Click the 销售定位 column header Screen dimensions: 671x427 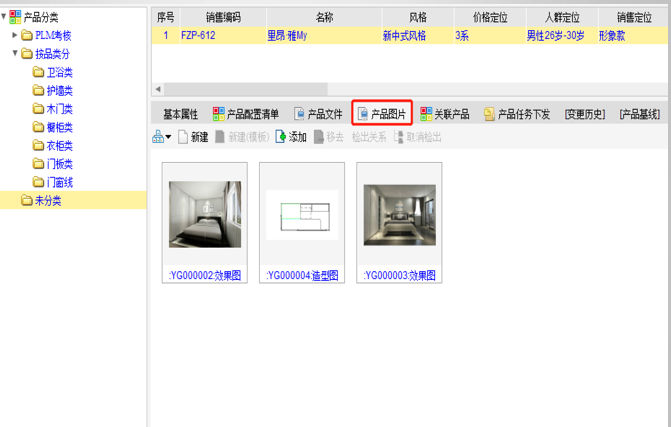[634, 17]
